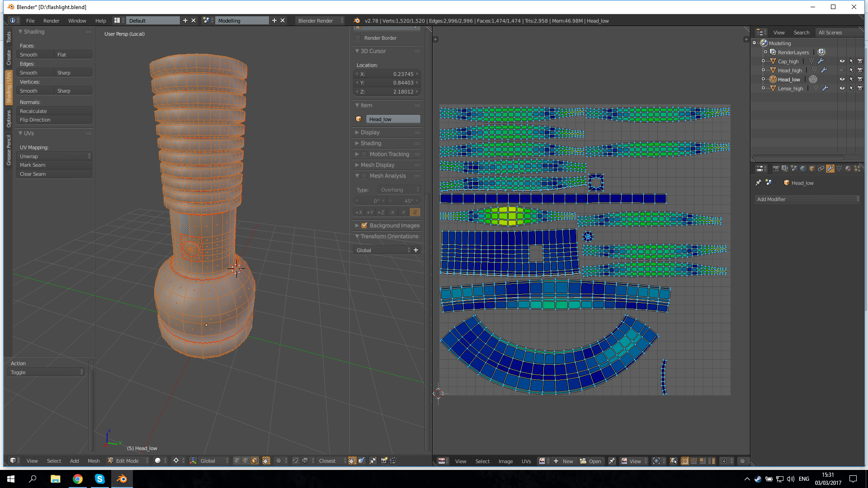Screen dimensions: 868x488
Task: Toggle visibility of Lense_high object
Action: tap(842, 88)
